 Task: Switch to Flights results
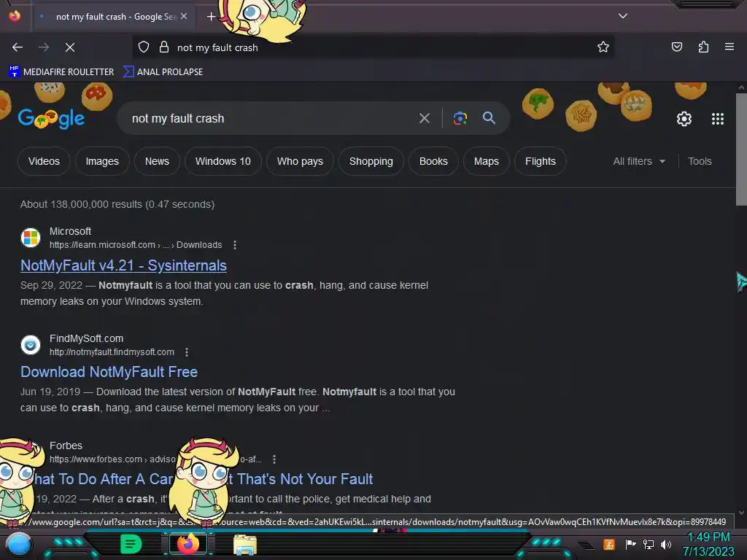[541, 161]
